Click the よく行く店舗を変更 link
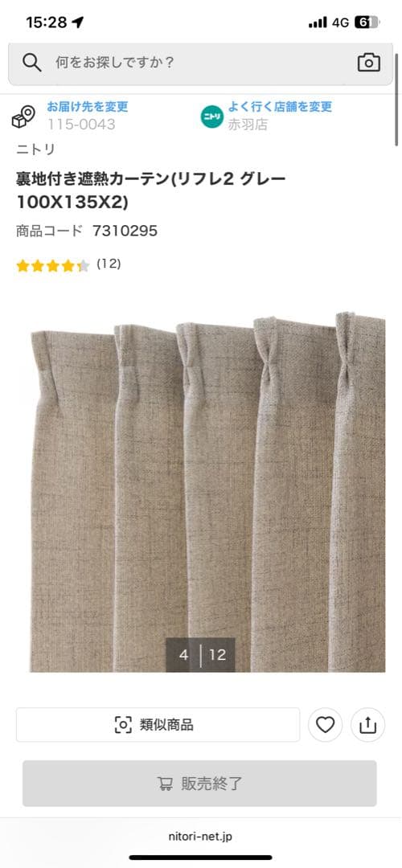The image size is (402, 868). (x=280, y=106)
